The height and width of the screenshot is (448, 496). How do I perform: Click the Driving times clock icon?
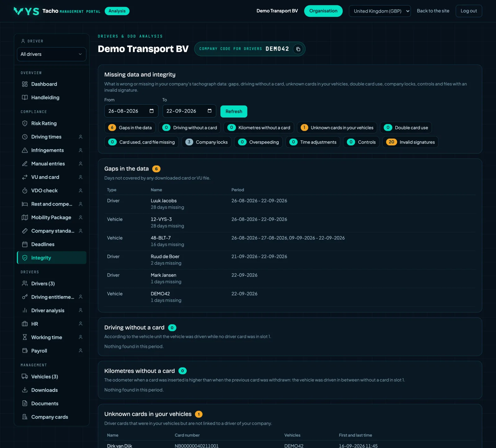click(x=25, y=137)
